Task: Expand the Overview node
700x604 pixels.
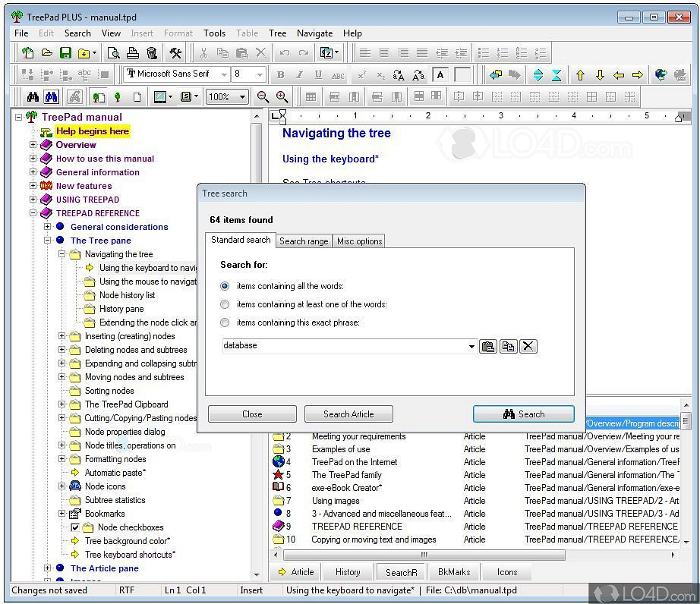Action: point(33,144)
